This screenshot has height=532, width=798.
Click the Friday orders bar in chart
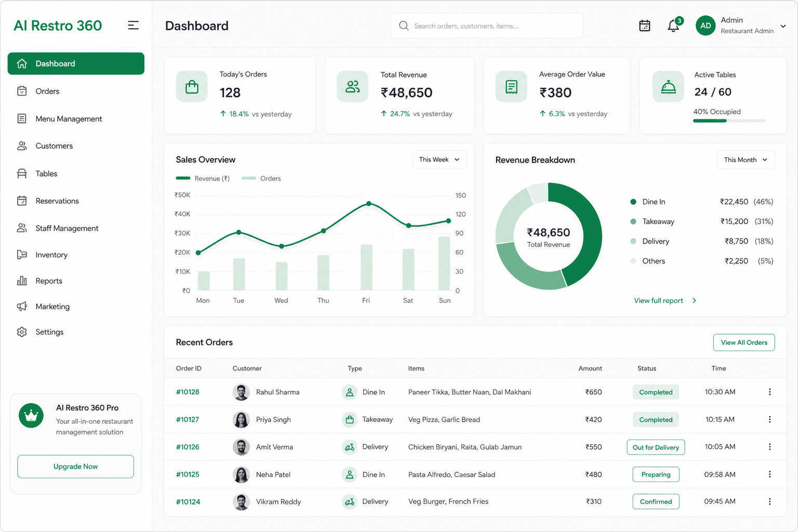[366, 267]
